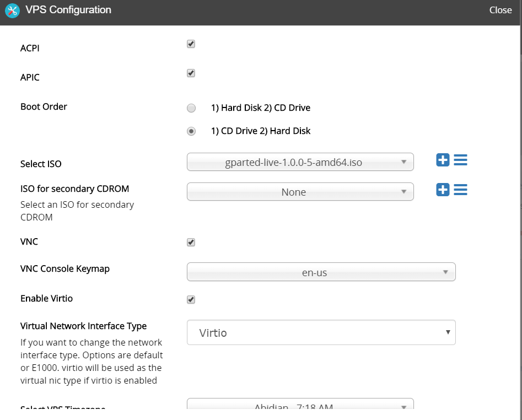The height and width of the screenshot is (420, 522).
Task: Expand the Virtual Network Interface Type dropdown
Action: tap(321, 332)
